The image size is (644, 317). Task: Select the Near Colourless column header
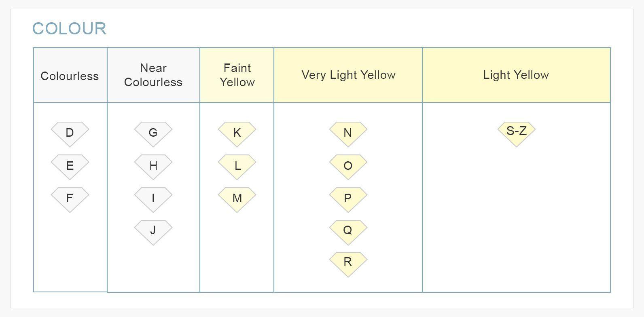(x=153, y=75)
